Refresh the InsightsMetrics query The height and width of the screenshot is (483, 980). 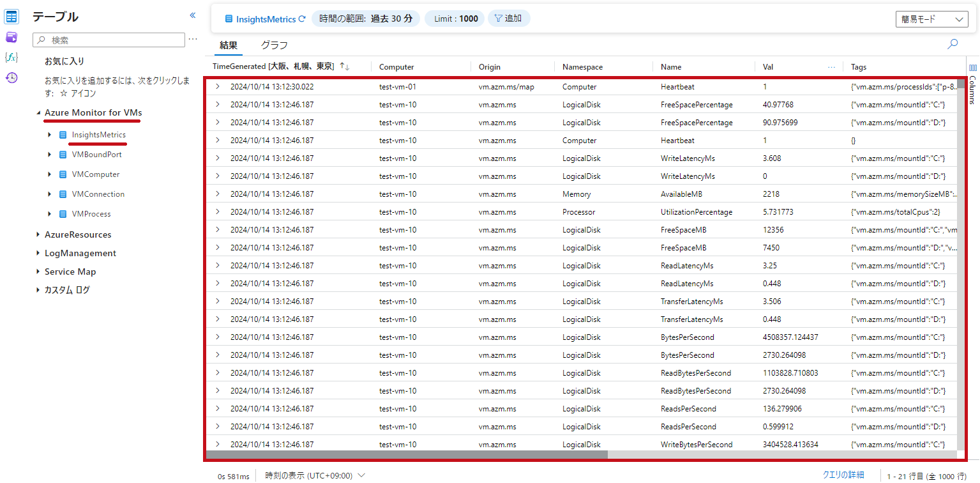click(x=302, y=19)
